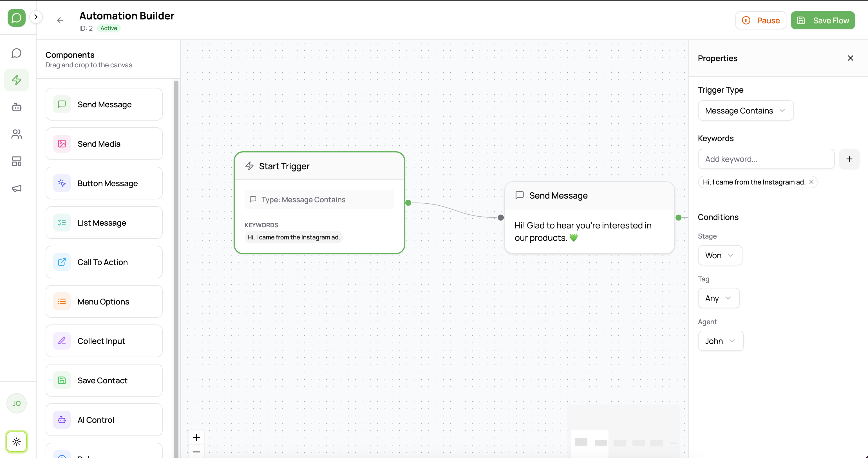Open the Won stage dropdown
Viewport: 868px width, 458px height.
point(720,255)
